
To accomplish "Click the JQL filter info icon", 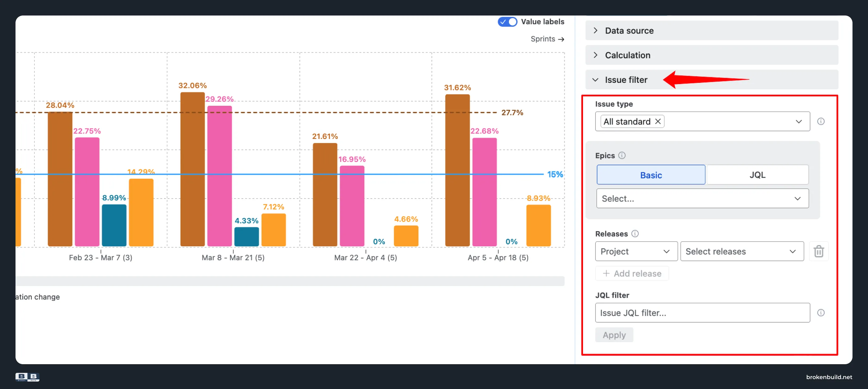I will tap(821, 312).
